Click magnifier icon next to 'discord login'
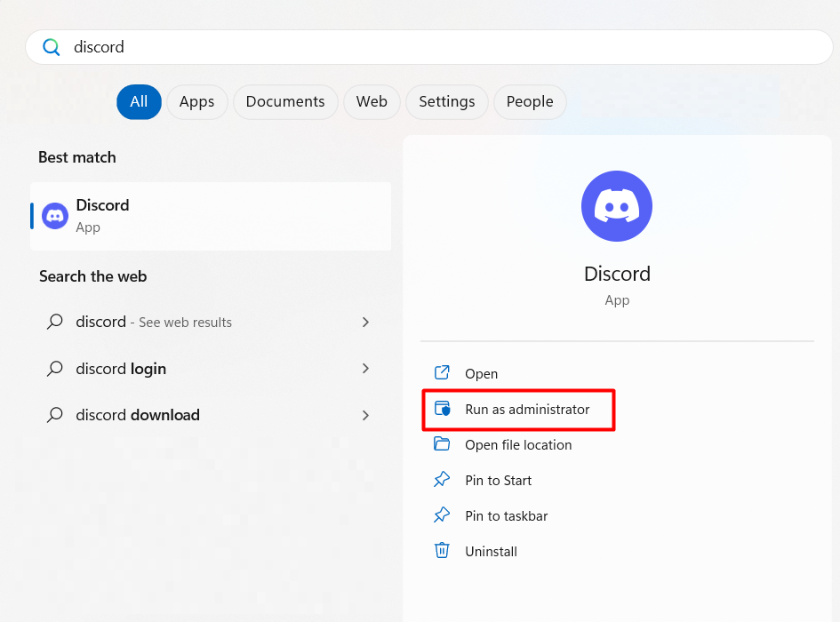The height and width of the screenshot is (622, 840). coord(55,369)
